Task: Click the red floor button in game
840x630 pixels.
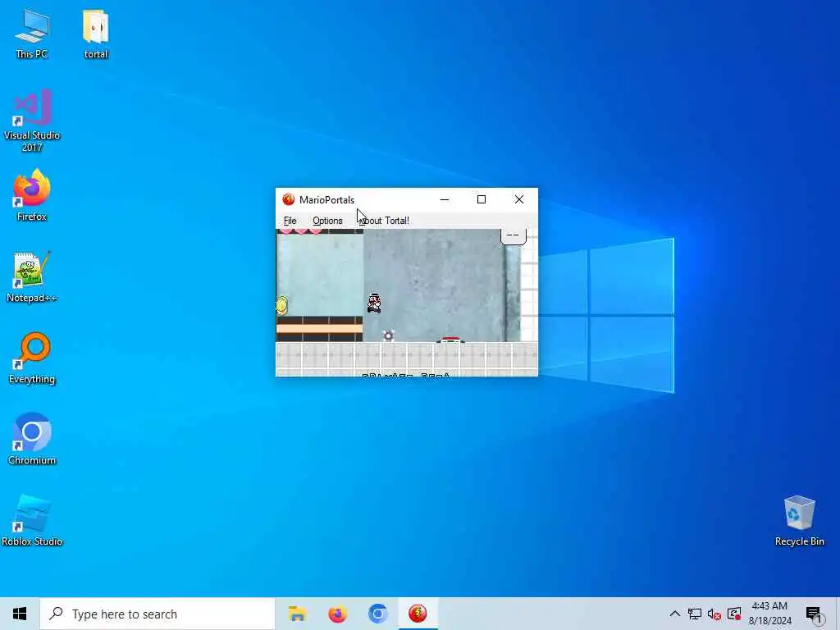Action: [x=450, y=340]
